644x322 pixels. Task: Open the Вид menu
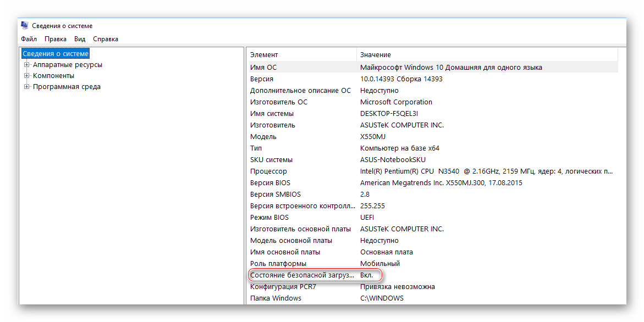(x=80, y=39)
